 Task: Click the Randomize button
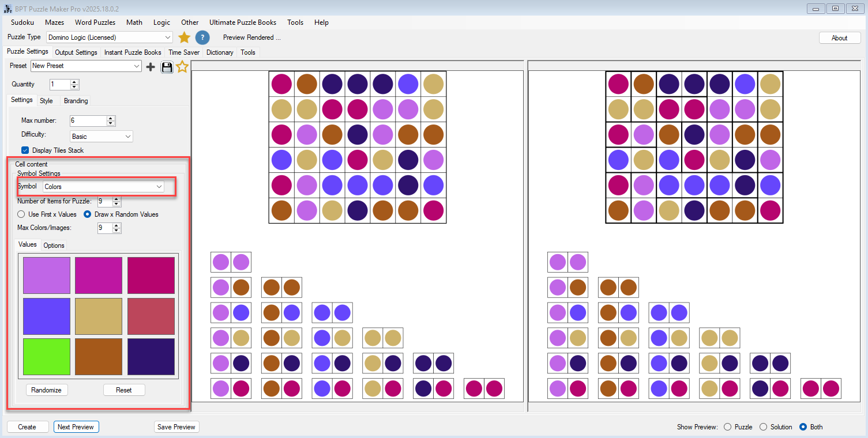coord(46,390)
